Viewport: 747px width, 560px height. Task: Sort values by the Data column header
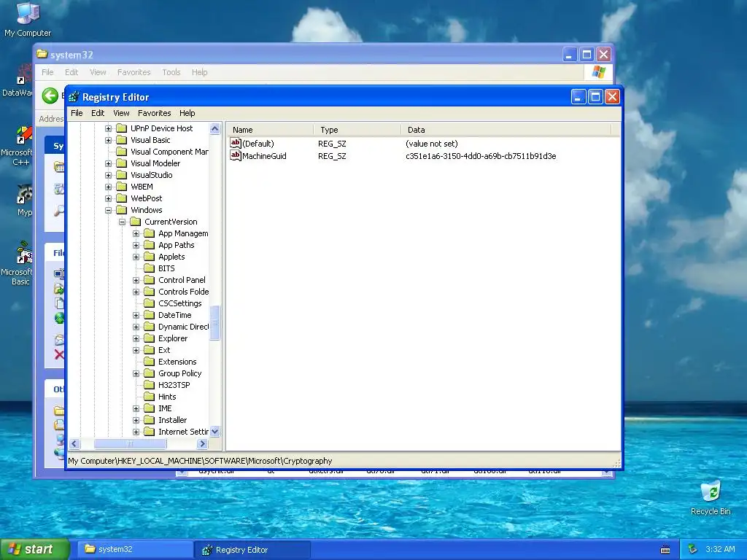pyautogui.click(x=506, y=130)
